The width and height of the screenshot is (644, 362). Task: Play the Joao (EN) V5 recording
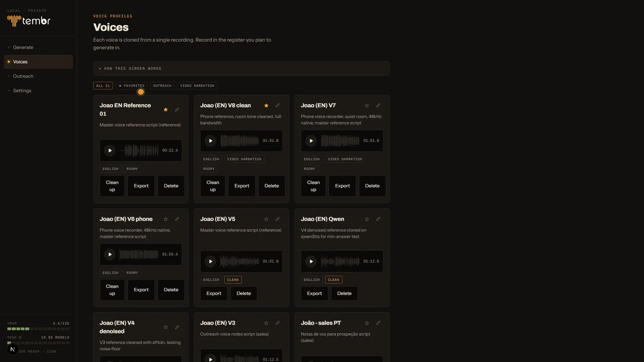tap(211, 261)
